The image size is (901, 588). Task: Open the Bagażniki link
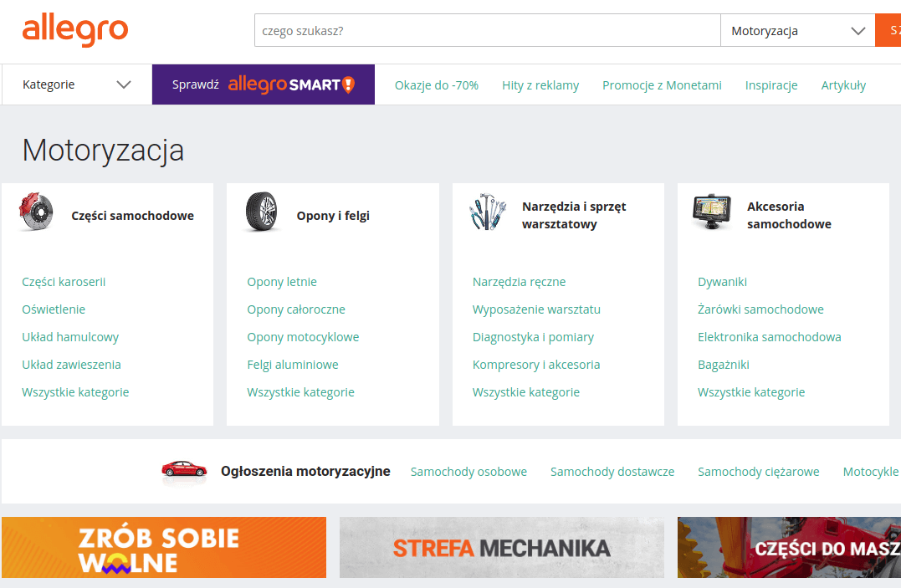[x=724, y=365]
